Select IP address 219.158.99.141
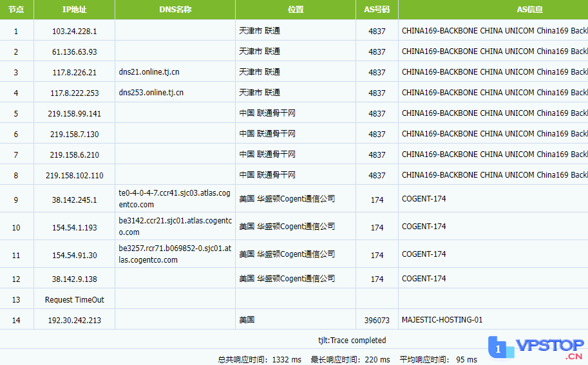 (74, 113)
